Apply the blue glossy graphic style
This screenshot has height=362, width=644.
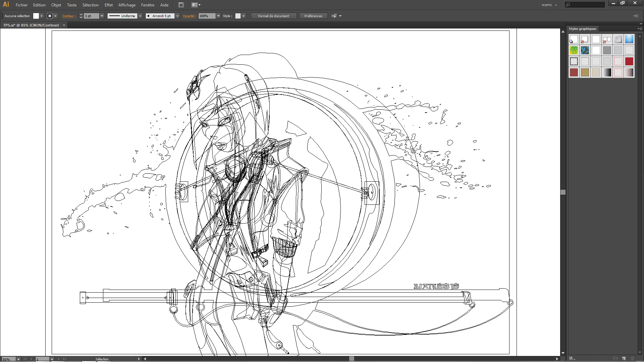coord(629,39)
